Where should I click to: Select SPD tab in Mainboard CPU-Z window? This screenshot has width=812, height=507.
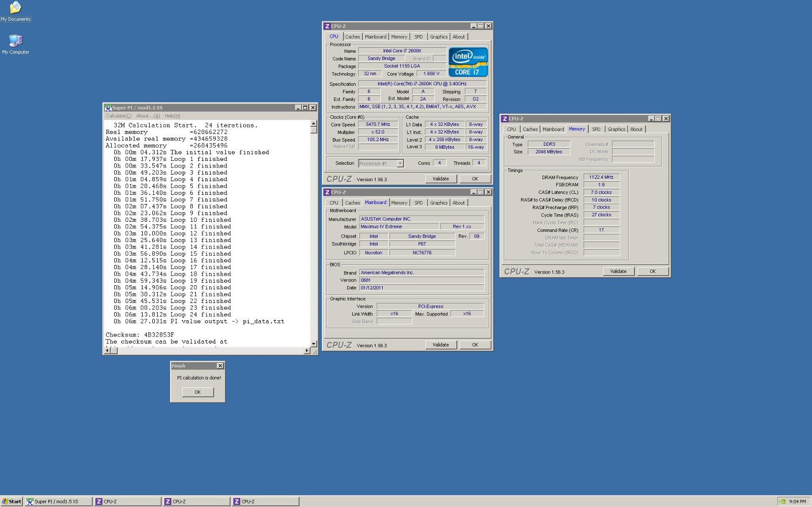[x=419, y=202]
